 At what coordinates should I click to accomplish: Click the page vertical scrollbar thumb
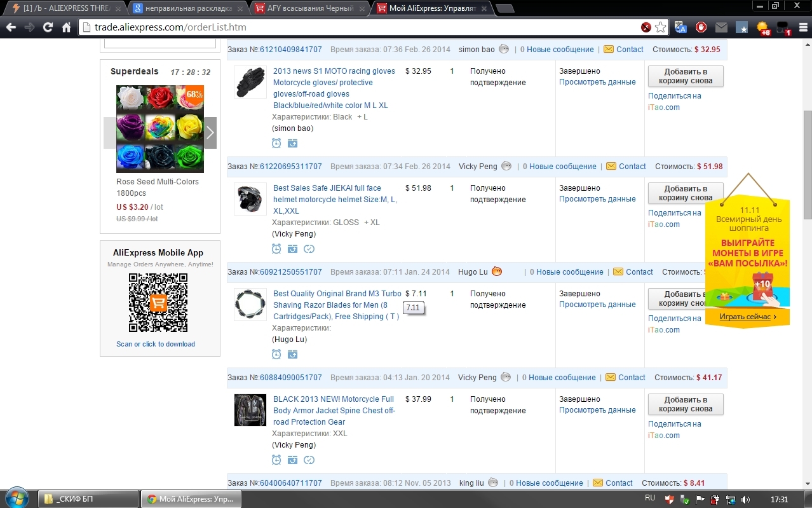pyautogui.click(x=807, y=165)
